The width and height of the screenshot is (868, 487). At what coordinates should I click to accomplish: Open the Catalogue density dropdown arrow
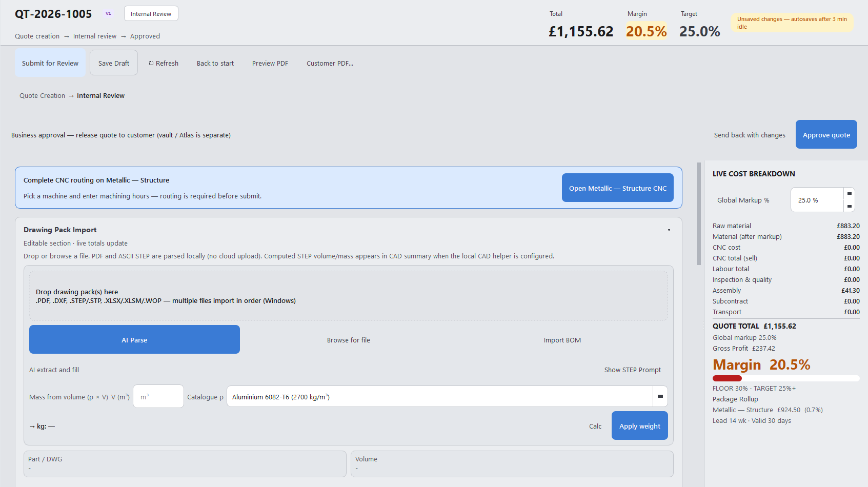coord(660,396)
